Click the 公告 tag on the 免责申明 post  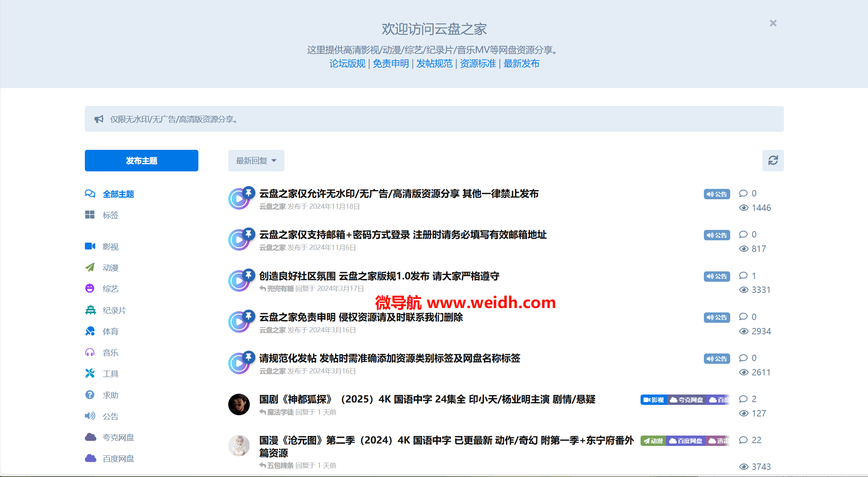click(717, 317)
